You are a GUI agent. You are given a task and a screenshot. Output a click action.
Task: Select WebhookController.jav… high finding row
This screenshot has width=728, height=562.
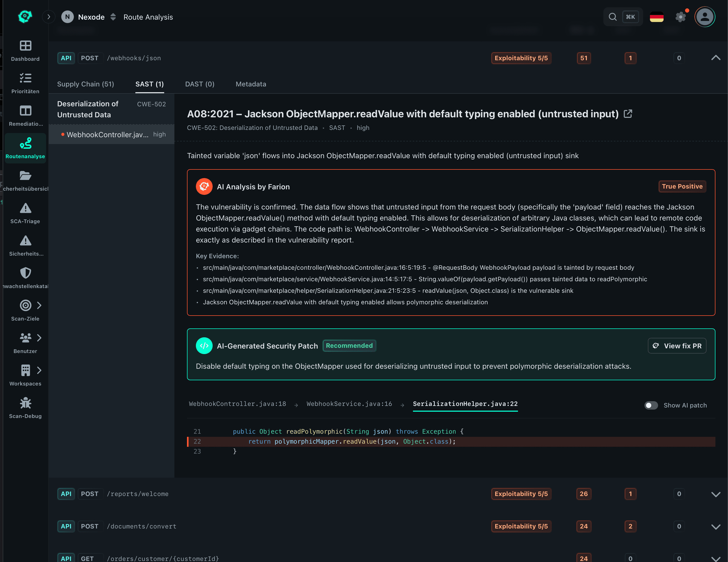pyautogui.click(x=111, y=134)
